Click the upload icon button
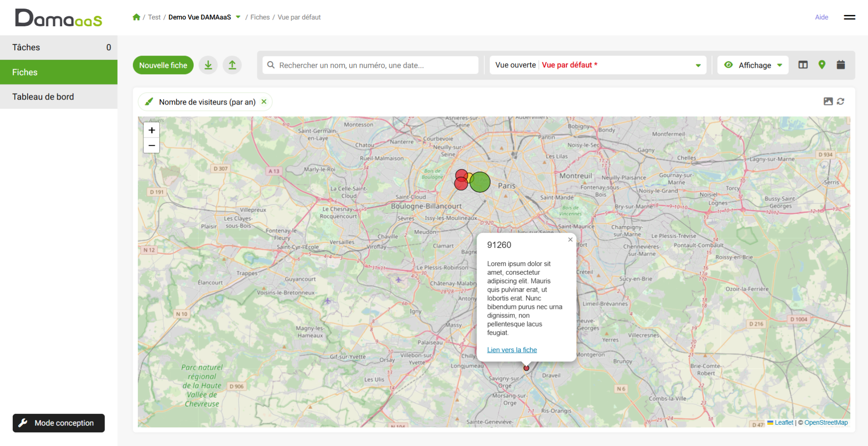 pyautogui.click(x=232, y=65)
